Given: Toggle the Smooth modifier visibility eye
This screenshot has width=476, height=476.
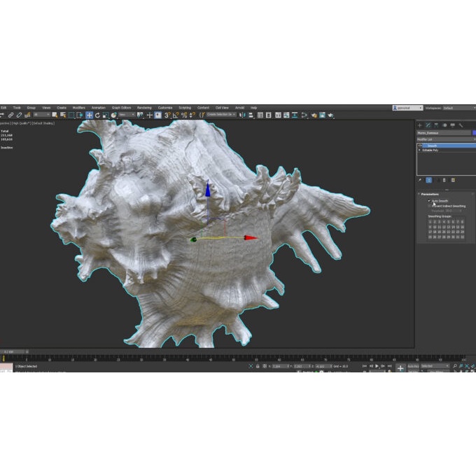Looking at the screenshot, I should click(x=420, y=146).
